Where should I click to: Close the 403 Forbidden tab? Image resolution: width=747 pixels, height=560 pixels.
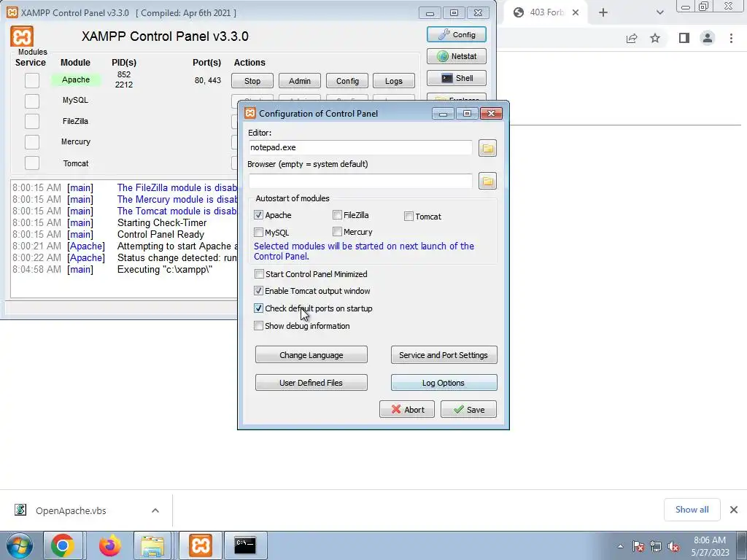pyautogui.click(x=576, y=13)
